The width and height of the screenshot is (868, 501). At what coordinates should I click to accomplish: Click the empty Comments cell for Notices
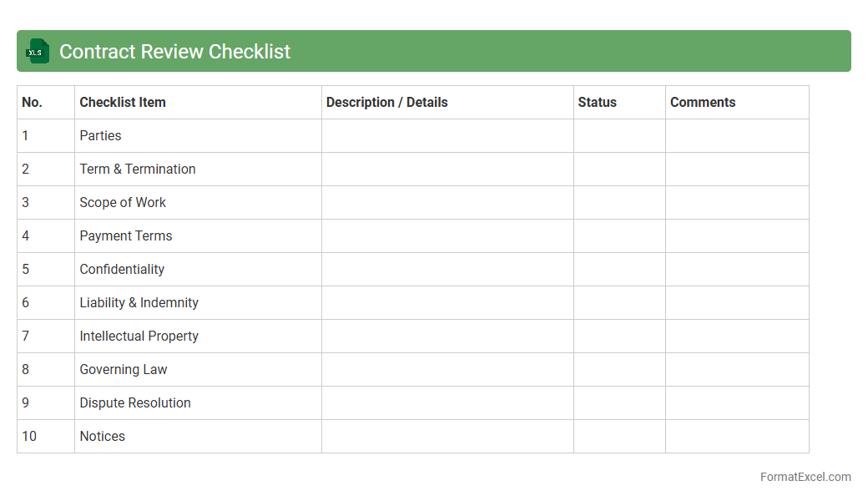pos(737,437)
